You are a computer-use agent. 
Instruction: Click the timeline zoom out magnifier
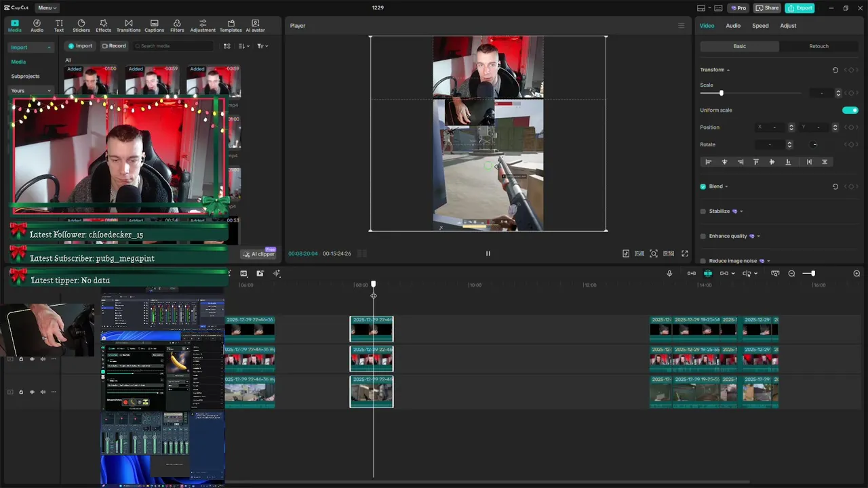click(791, 273)
